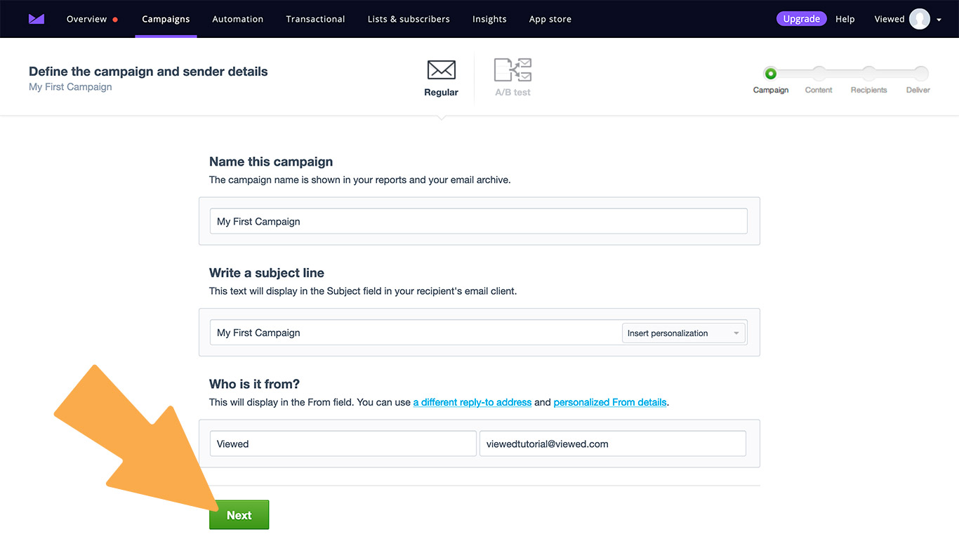Select the Campaign step progress marker

tap(771, 73)
